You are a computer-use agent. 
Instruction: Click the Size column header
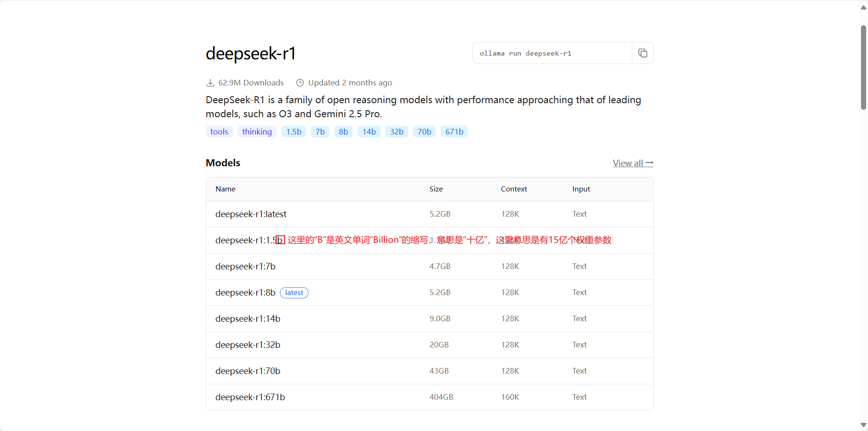click(436, 189)
